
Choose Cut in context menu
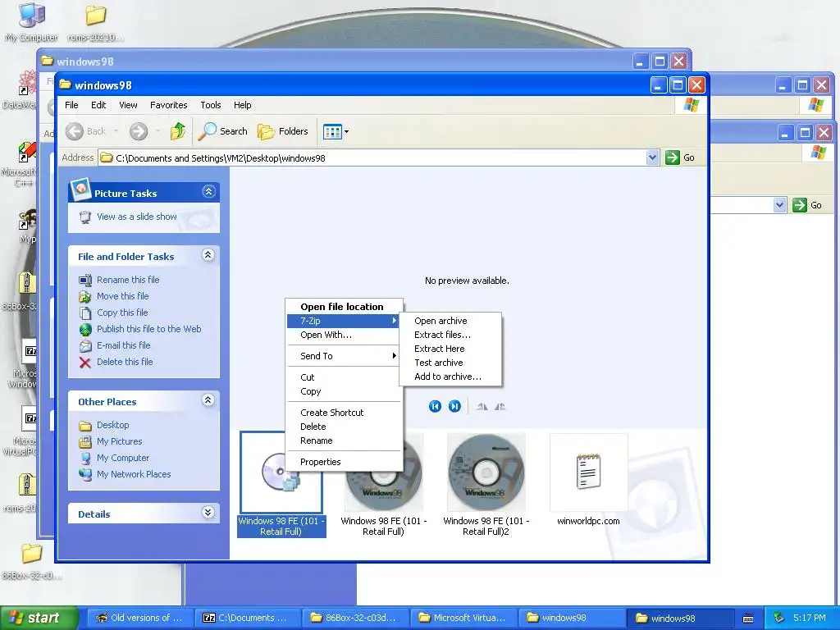coord(344,377)
